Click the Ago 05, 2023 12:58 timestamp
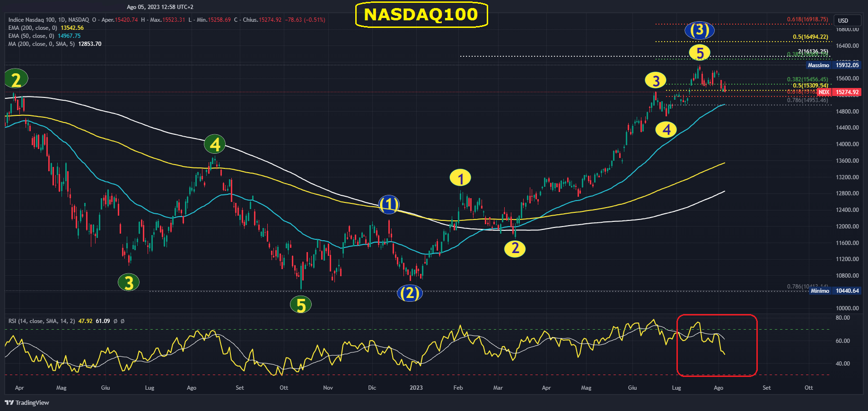Viewport: 868px width, 411px height. coord(160,7)
